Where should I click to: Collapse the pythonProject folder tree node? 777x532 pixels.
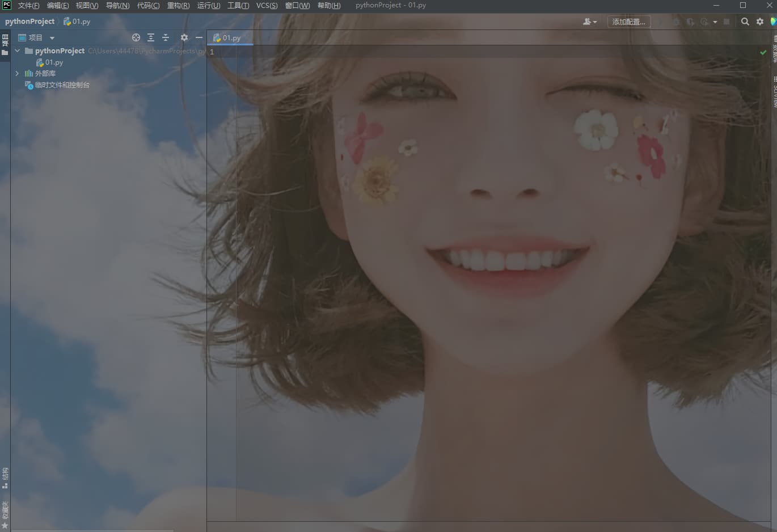pos(18,51)
